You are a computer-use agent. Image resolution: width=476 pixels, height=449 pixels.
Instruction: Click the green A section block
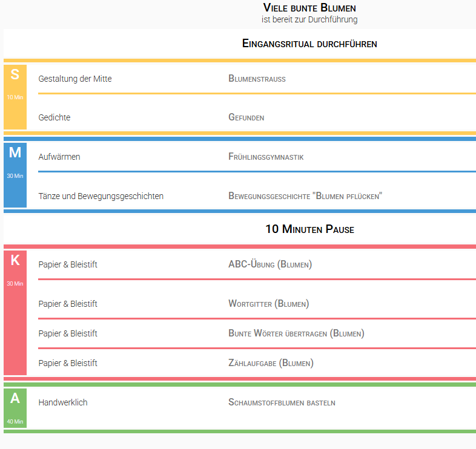tap(15, 408)
